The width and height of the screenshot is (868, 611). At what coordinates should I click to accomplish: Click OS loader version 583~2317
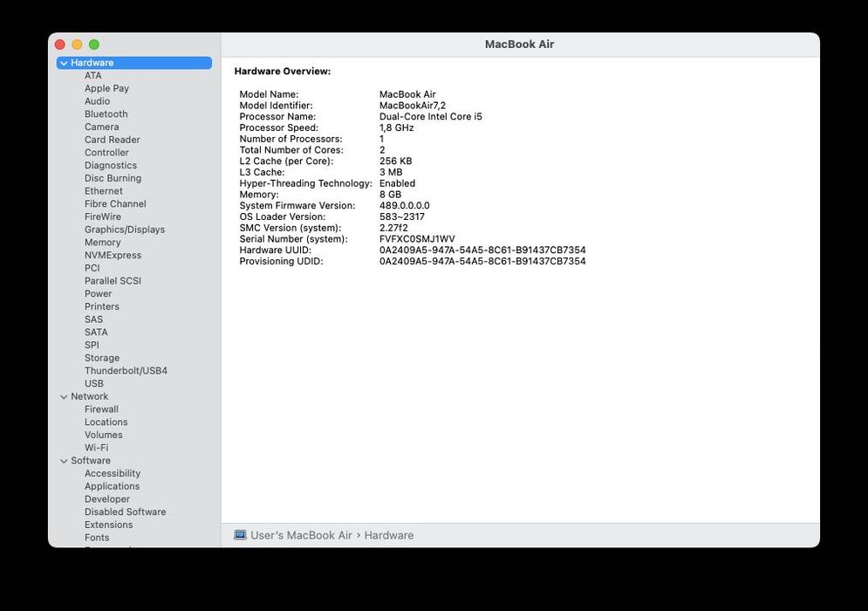click(402, 216)
